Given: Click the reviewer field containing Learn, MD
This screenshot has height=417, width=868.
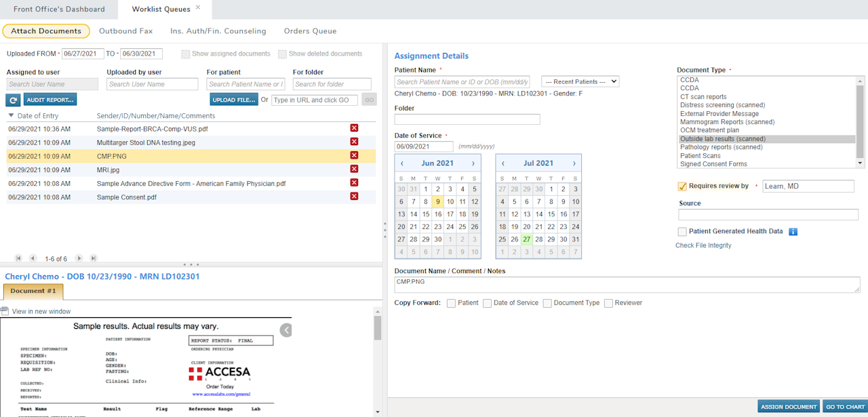Looking at the screenshot, I should [x=808, y=186].
